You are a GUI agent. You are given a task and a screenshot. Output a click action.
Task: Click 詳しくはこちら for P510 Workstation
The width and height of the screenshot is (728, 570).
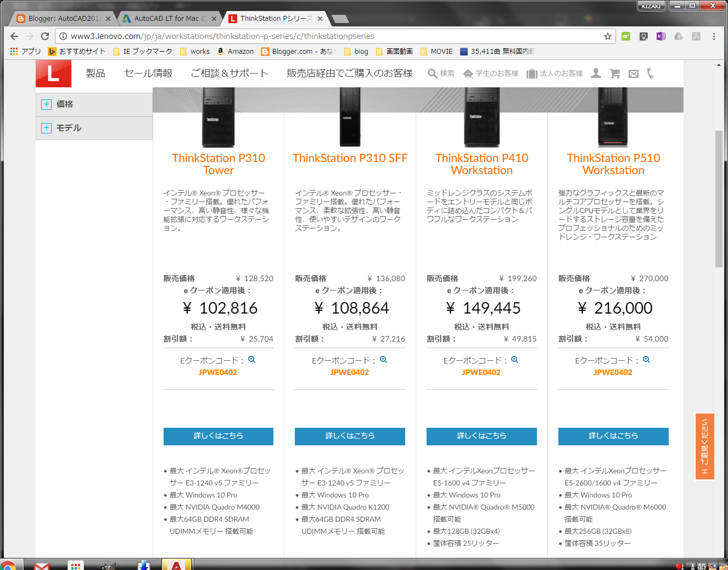coord(613,436)
